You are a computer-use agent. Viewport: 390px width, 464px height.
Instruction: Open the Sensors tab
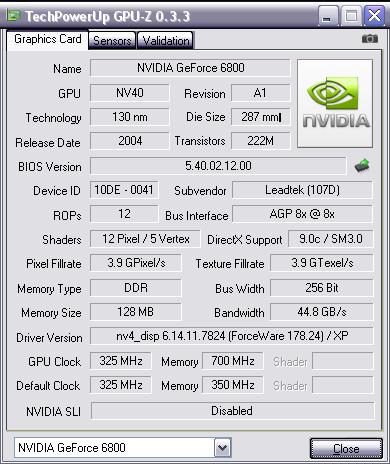click(x=112, y=41)
